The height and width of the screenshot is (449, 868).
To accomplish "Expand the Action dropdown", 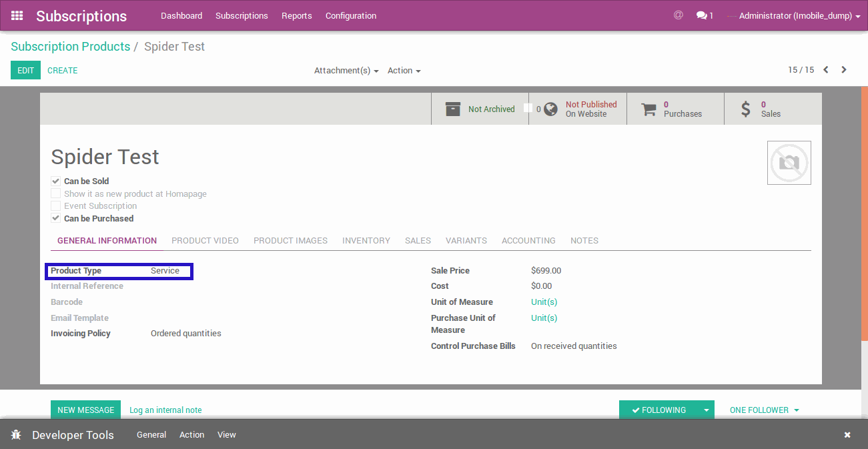I will coord(404,71).
